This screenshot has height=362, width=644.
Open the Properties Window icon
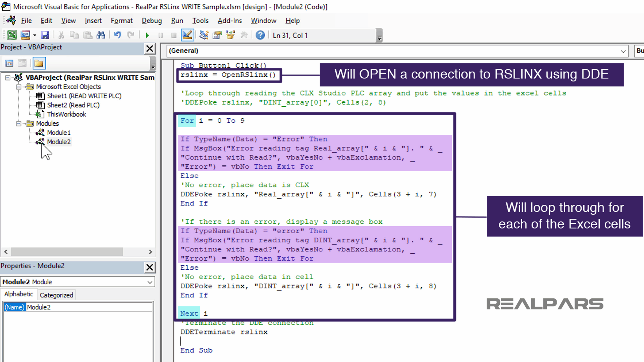217,35
